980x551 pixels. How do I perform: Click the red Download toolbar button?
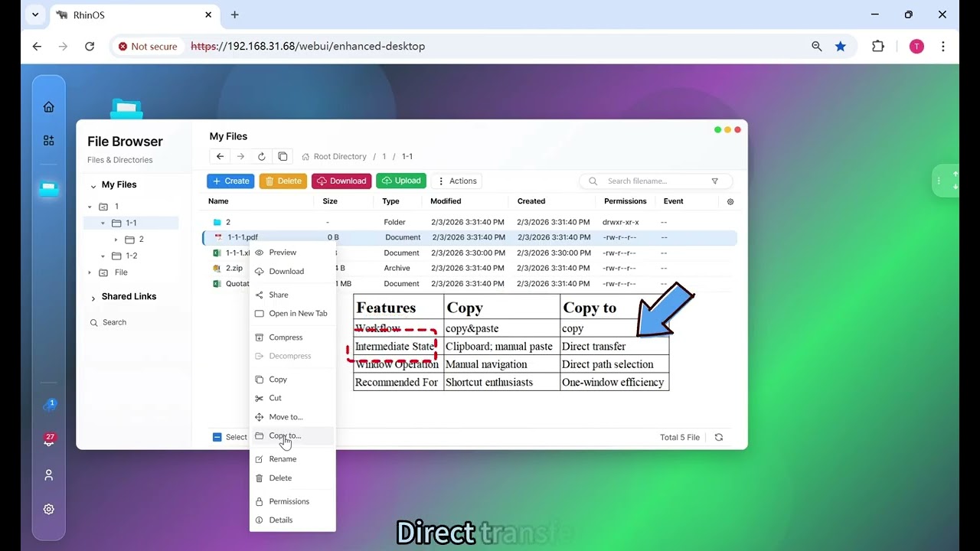coord(341,181)
